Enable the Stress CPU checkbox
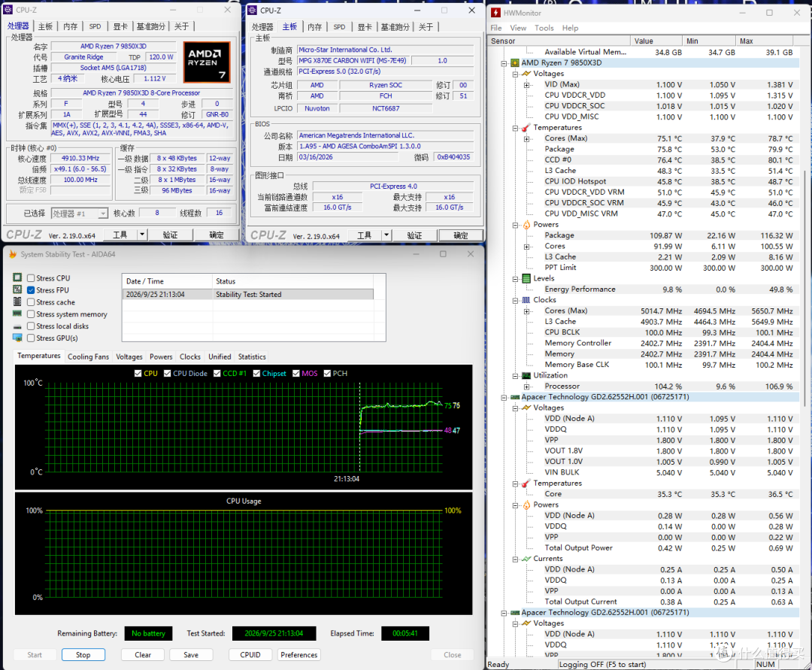The height and width of the screenshot is (670, 812). pos(31,278)
